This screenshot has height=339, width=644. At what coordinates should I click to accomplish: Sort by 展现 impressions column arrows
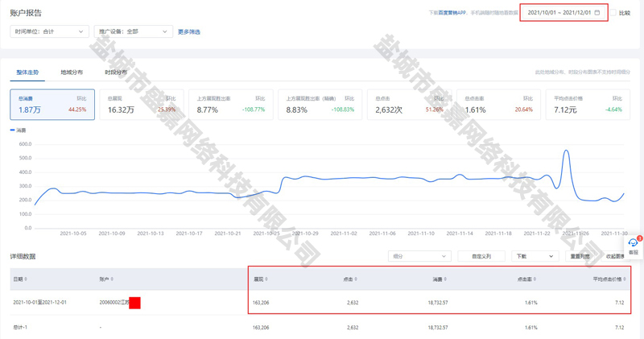click(266, 279)
